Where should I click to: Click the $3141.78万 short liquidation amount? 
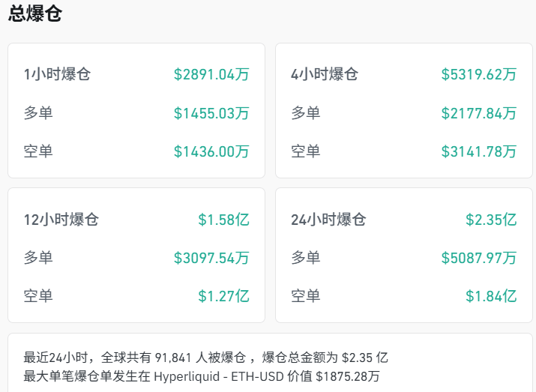click(x=479, y=151)
